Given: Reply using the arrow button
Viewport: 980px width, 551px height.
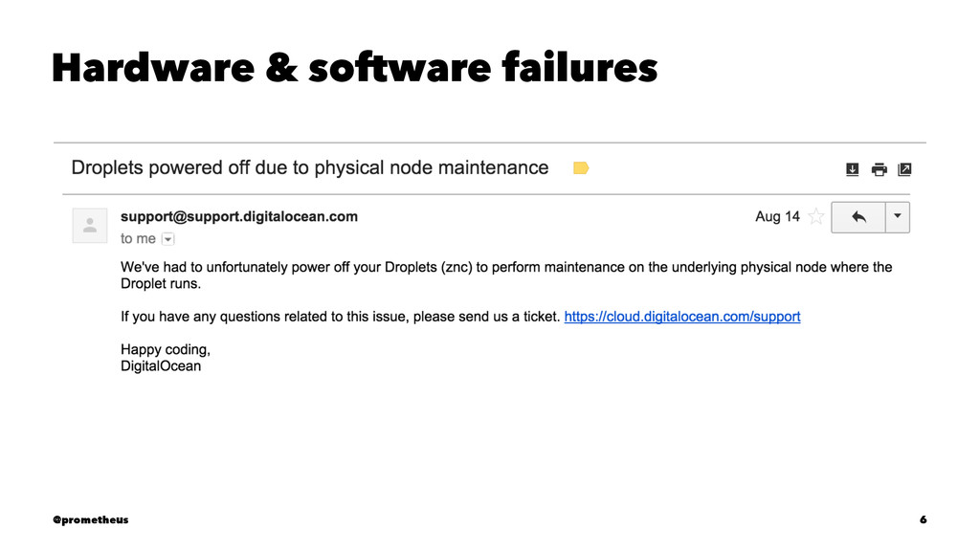Looking at the screenshot, I should click(x=858, y=217).
